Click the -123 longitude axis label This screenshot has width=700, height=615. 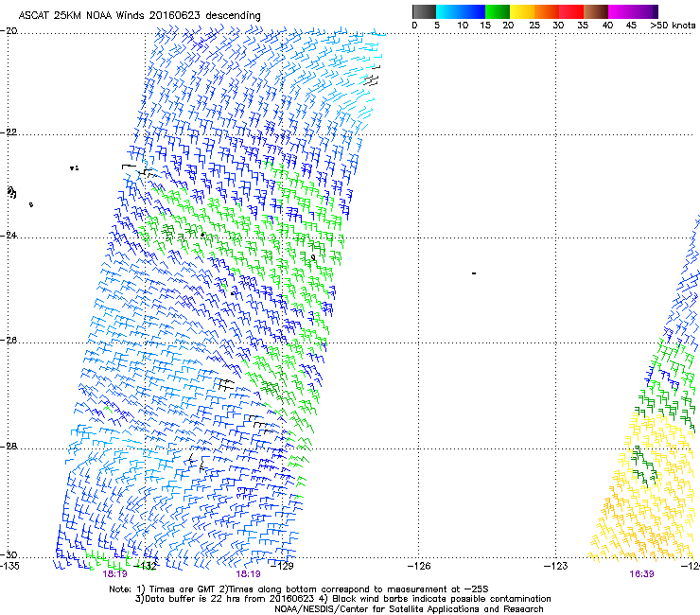click(556, 566)
